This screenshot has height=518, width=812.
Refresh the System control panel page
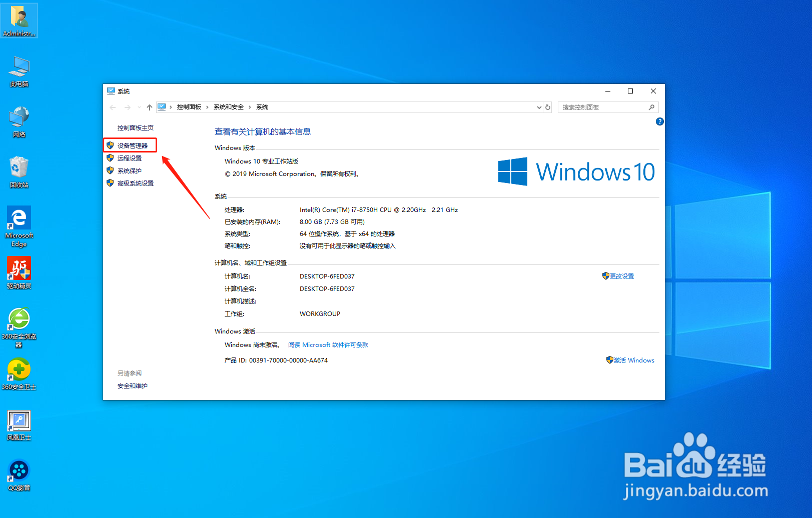pos(548,107)
